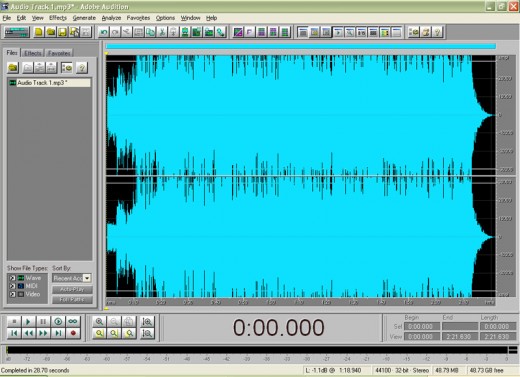Click the help icon in Files panel
The width and height of the screenshot is (520, 377).
(82, 68)
